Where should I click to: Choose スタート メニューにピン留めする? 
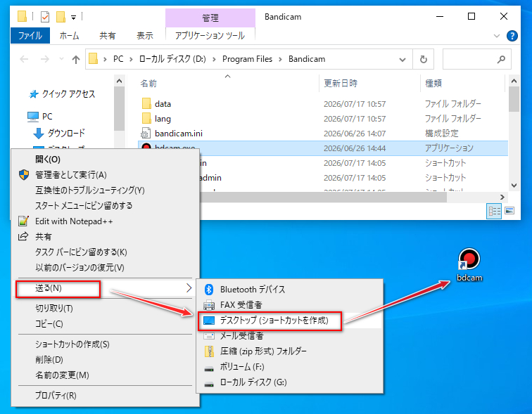pos(105,206)
